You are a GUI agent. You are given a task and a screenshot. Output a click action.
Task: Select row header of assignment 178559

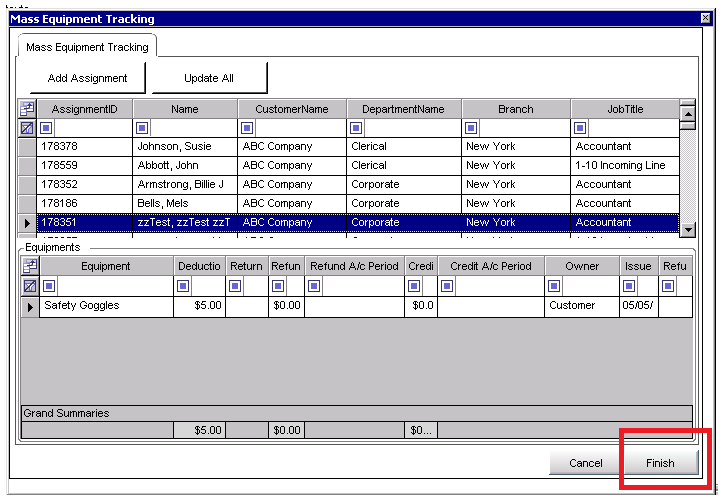coord(27,166)
